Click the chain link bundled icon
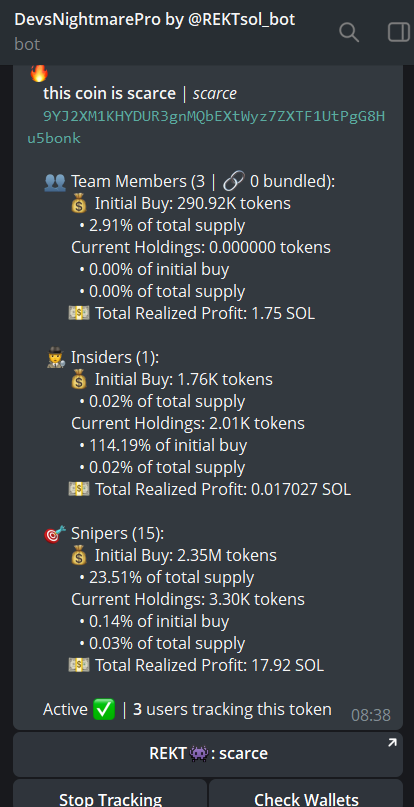The width and height of the screenshot is (414, 807). tap(234, 182)
